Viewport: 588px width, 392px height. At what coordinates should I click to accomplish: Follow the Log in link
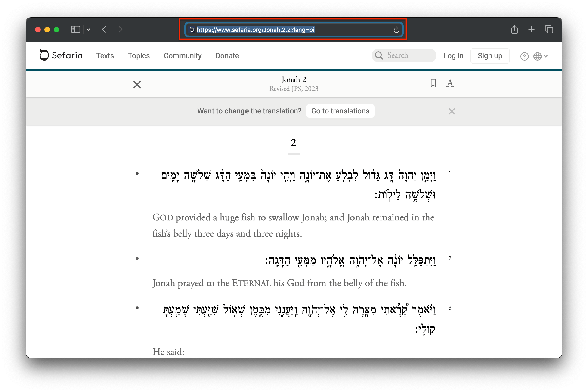[453, 55]
